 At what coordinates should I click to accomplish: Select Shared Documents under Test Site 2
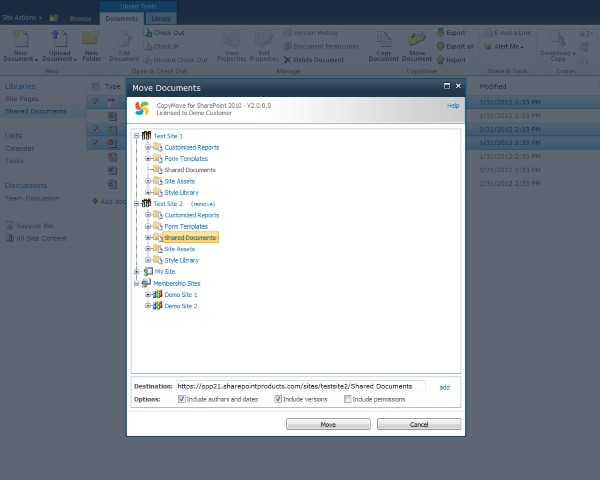190,237
